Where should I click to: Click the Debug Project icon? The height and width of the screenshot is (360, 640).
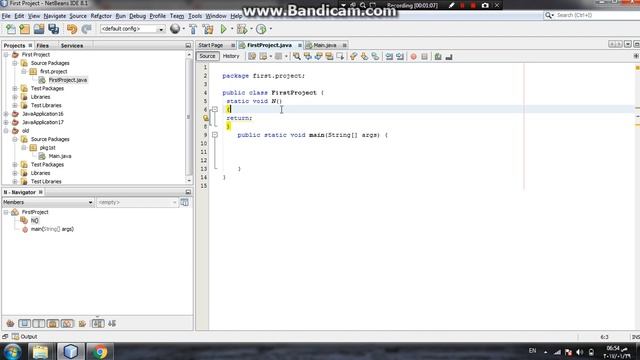[x=242, y=29]
